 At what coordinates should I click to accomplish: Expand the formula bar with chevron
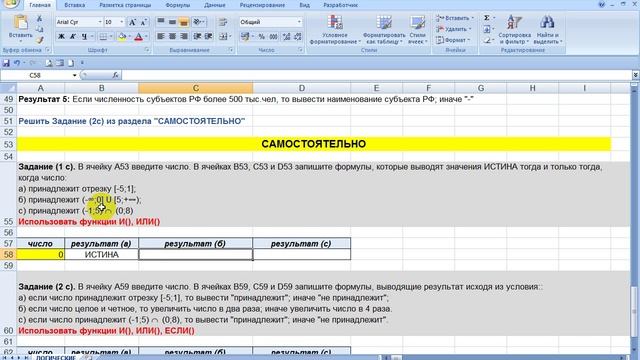pos(636,75)
